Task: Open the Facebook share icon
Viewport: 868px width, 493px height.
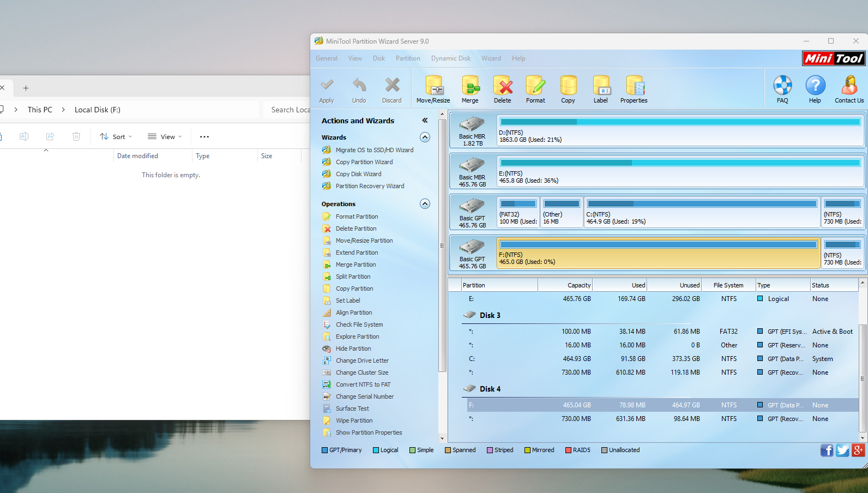Action: click(x=827, y=450)
